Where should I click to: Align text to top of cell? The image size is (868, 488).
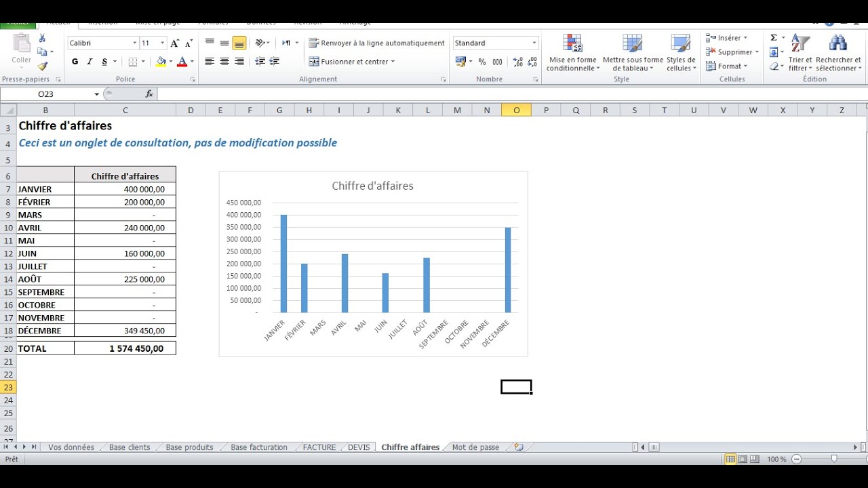(x=210, y=43)
